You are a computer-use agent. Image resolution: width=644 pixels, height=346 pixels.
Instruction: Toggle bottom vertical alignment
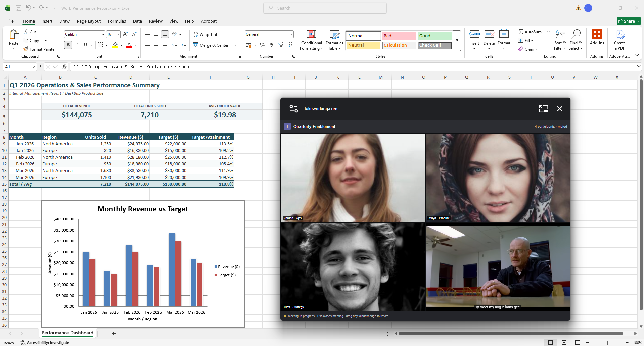coord(165,34)
